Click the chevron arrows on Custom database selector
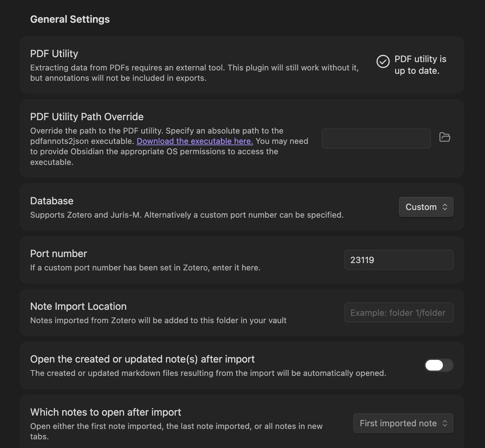Image resolution: width=485 pixels, height=448 pixels. (x=445, y=207)
